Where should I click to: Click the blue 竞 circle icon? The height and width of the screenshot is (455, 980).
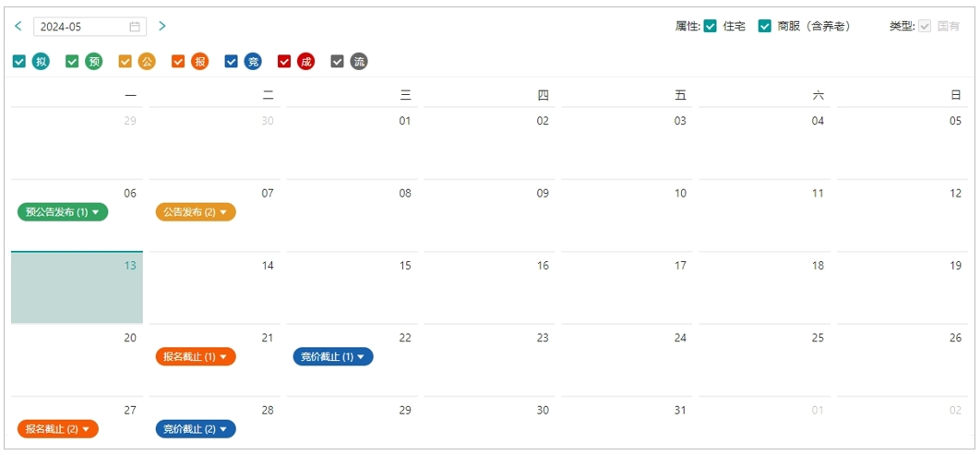pyautogui.click(x=253, y=61)
